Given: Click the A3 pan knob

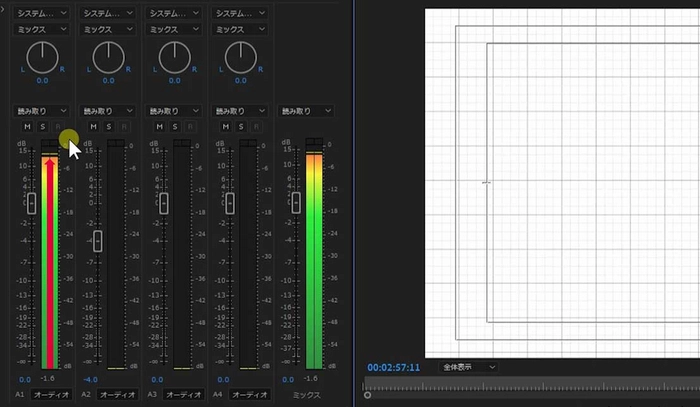Looking at the screenshot, I should tap(175, 58).
